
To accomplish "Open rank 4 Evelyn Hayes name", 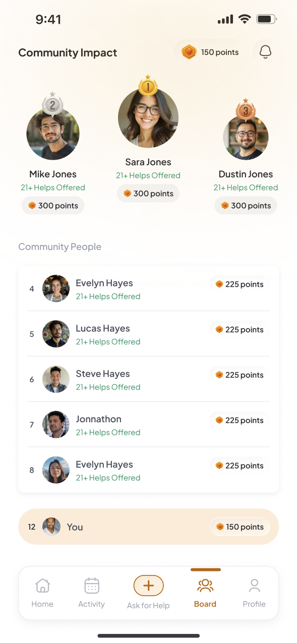I will click(104, 283).
